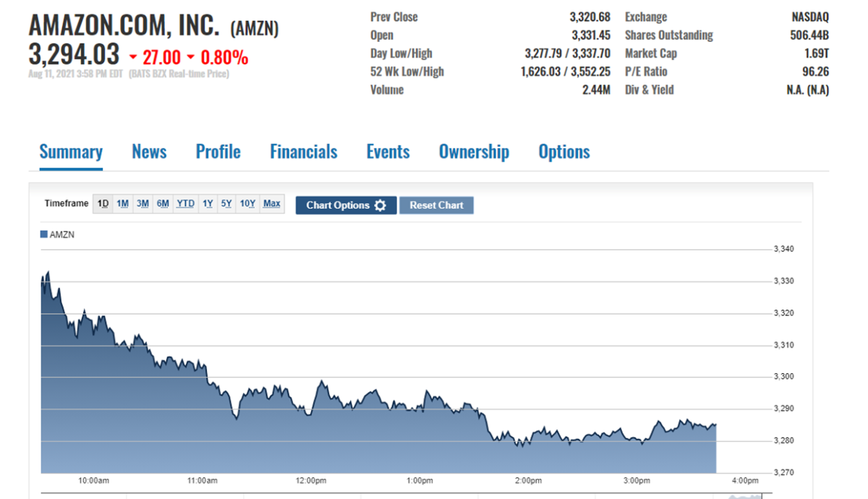Select the Max timeframe

click(x=272, y=204)
